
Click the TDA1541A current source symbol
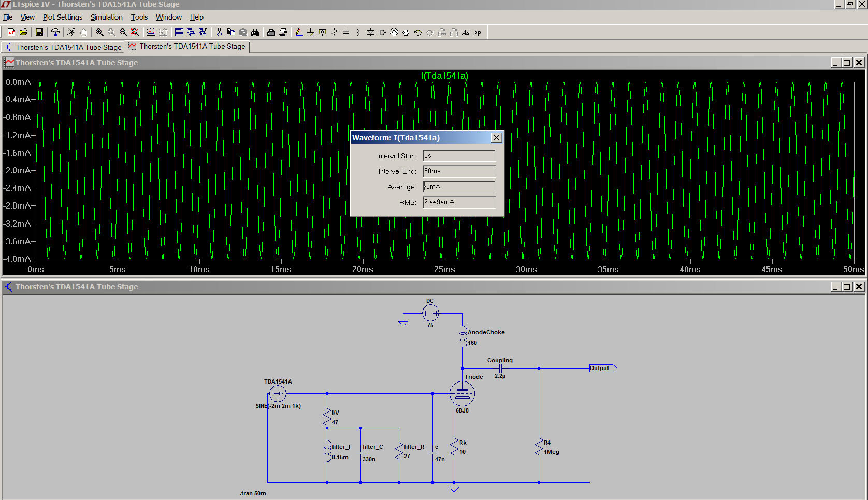(x=278, y=394)
